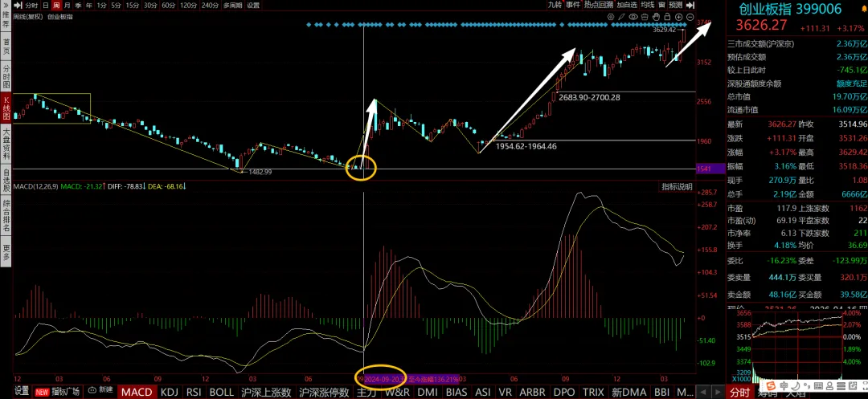868x399 pixels.
Task: Add to watchlist with 加自选
Action: [x=627, y=5]
